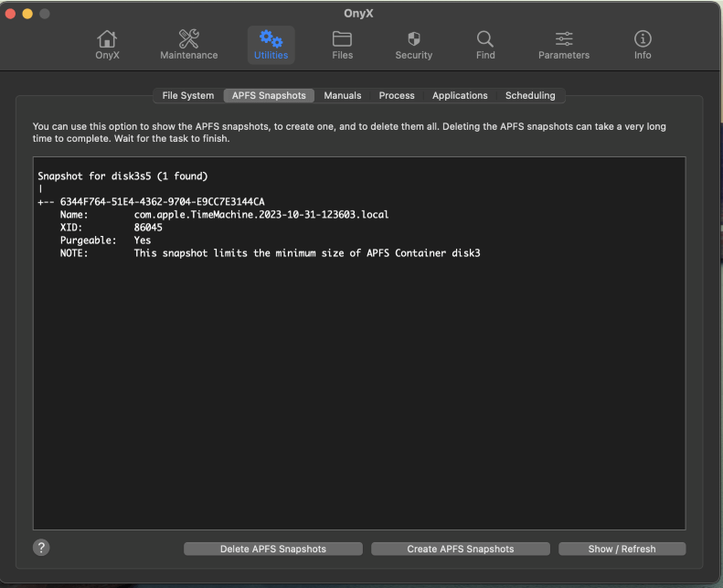This screenshot has width=723, height=588.
Task: Switch to the Scheduling tab
Action: click(530, 95)
